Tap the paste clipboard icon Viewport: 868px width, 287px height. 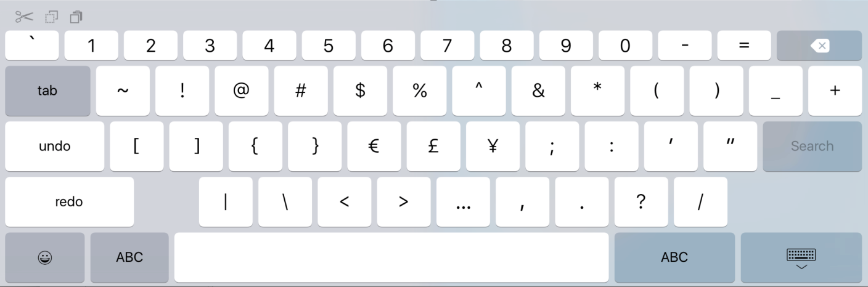point(76,16)
